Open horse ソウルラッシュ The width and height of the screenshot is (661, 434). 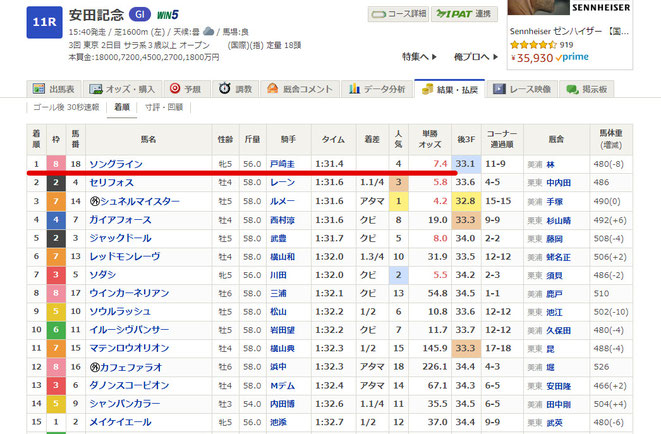(120, 311)
